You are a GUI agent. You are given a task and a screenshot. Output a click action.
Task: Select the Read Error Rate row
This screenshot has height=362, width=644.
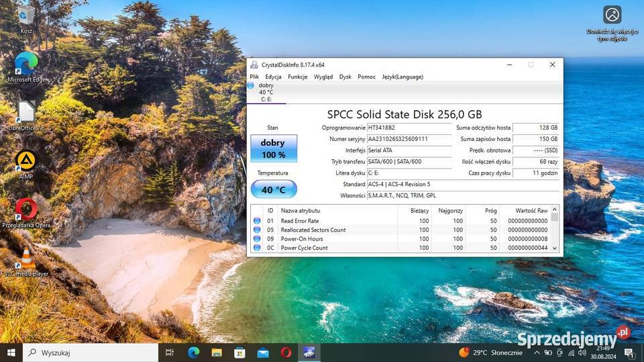click(400, 221)
